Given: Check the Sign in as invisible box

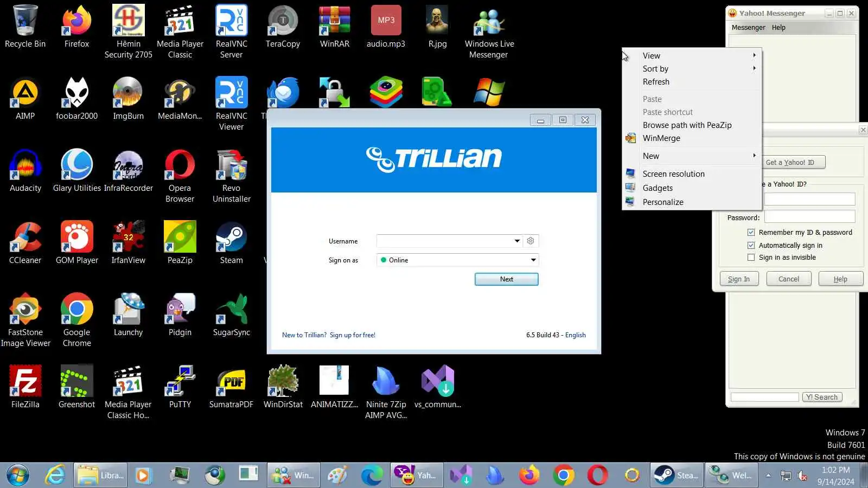Looking at the screenshot, I should (x=751, y=257).
